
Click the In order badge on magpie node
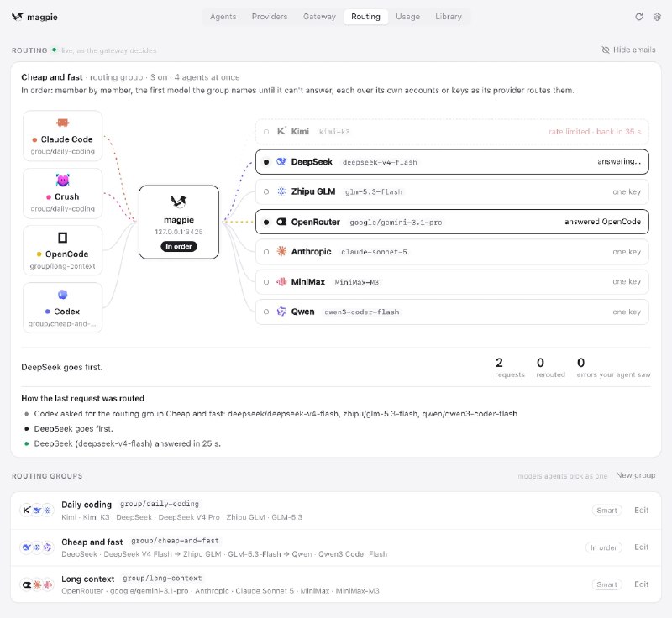pos(179,246)
